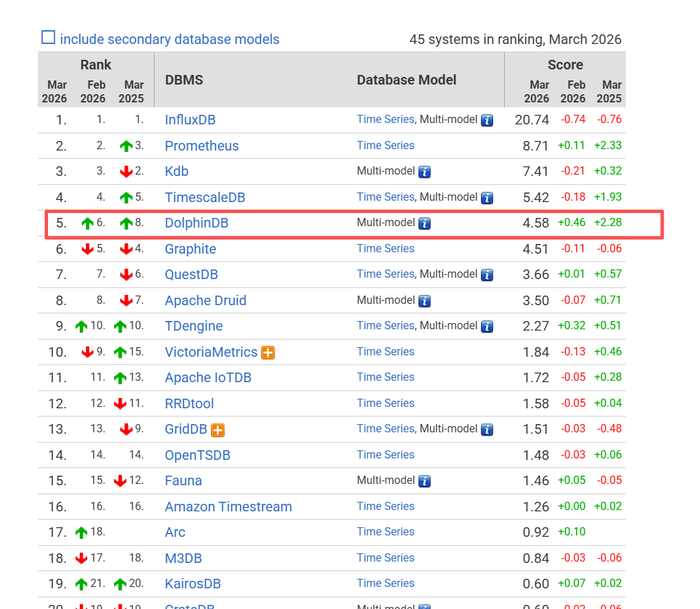Click the Score column header

[565, 65]
